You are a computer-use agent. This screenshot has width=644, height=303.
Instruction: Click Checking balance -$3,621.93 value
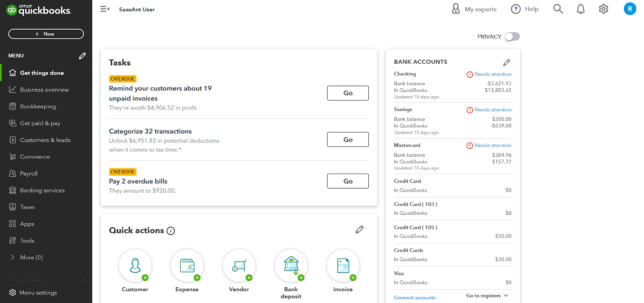pyautogui.click(x=498, y=83)
